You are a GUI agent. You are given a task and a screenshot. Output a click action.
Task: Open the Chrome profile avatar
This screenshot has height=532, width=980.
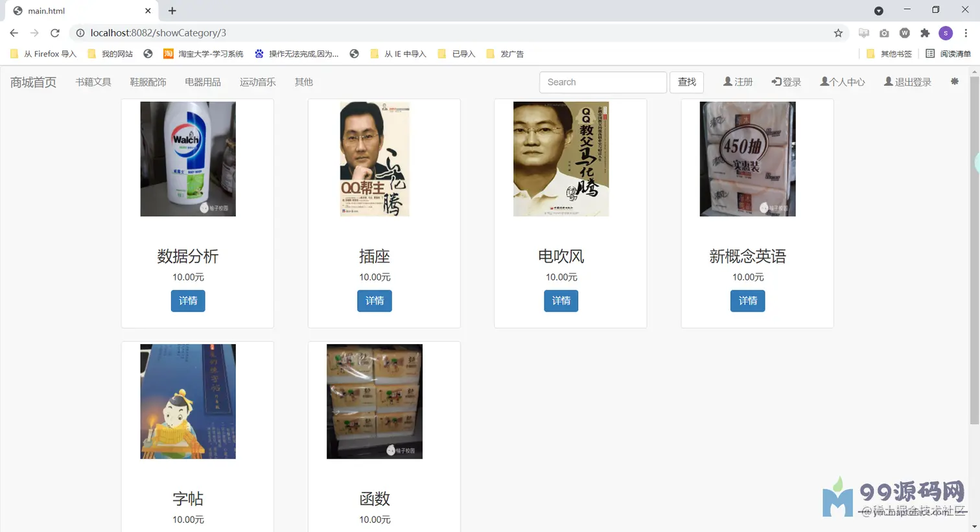(946, 33)
